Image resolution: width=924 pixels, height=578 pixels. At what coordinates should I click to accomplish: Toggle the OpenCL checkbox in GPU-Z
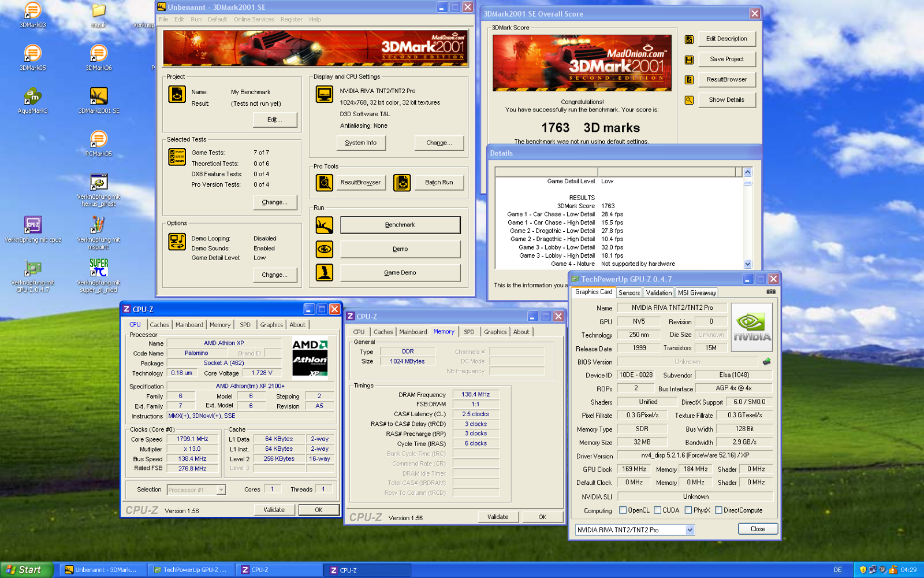point(623,510)
